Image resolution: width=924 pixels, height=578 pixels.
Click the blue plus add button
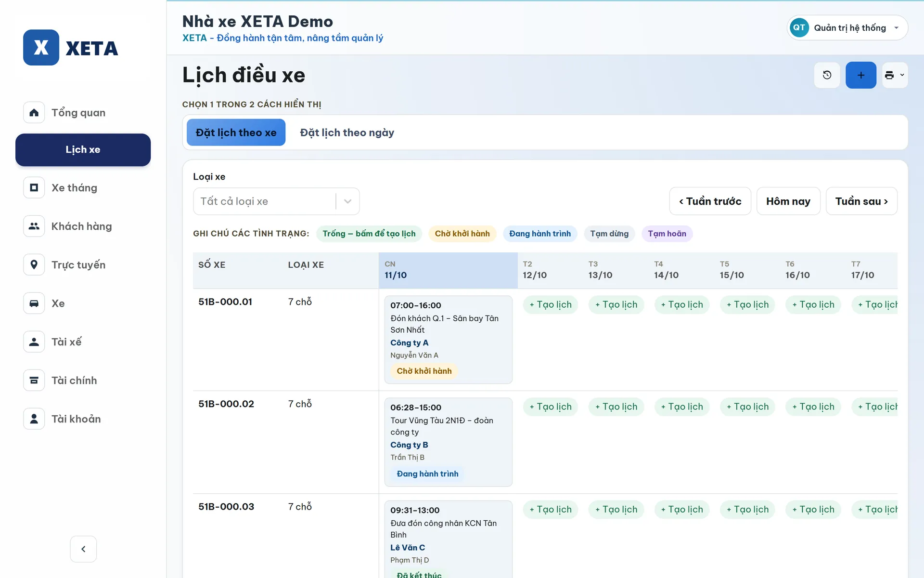point(861,75)
